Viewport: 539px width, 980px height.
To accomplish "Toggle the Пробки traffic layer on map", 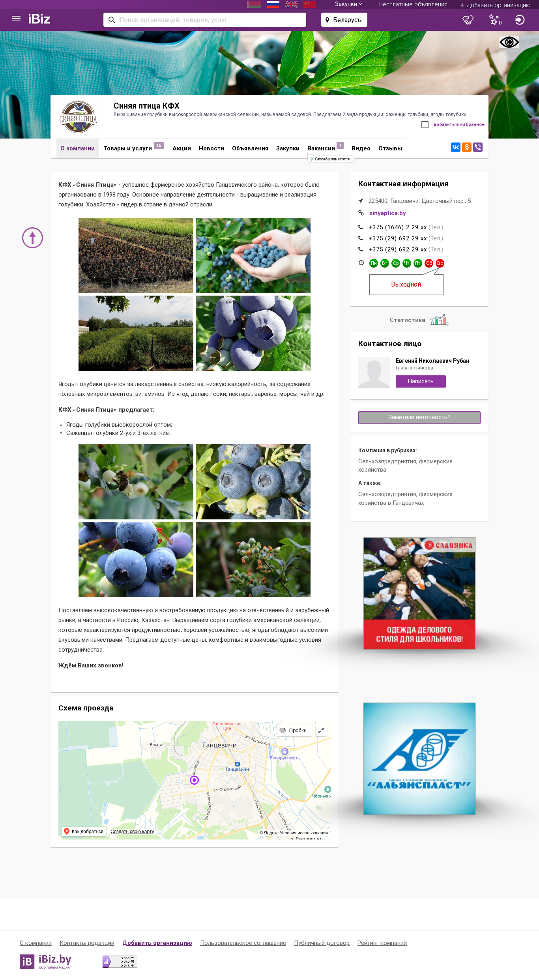I will pyautogui.click(x=294, y=730).
